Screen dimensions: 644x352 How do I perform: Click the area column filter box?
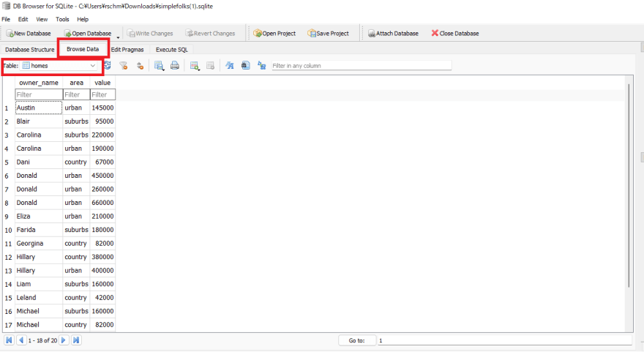76,94
